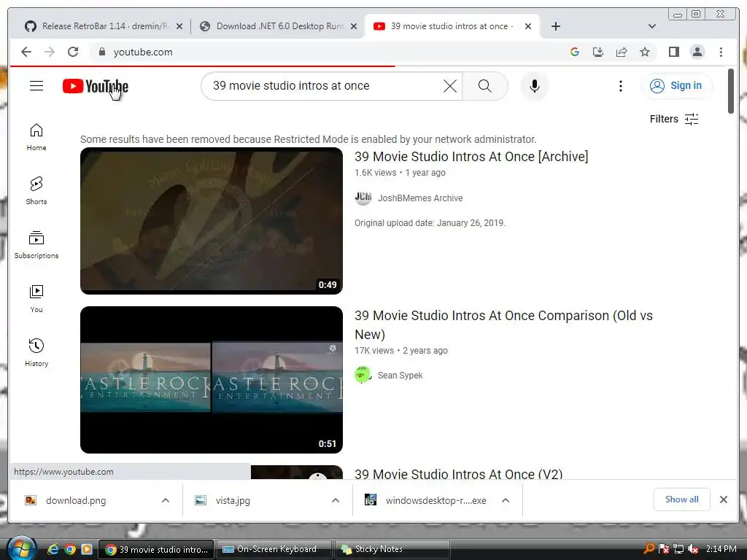
Task: Open the Windows Start orb
Action: [x=22, y=548]
